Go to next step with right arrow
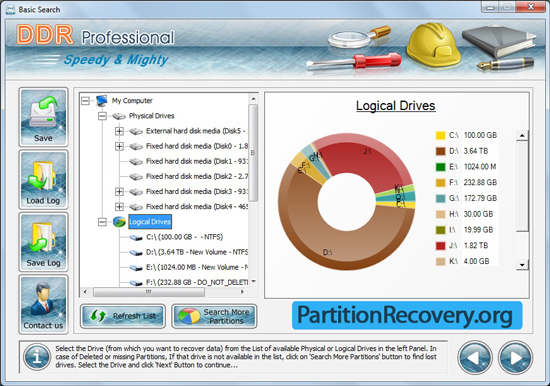 click(516, 358)
